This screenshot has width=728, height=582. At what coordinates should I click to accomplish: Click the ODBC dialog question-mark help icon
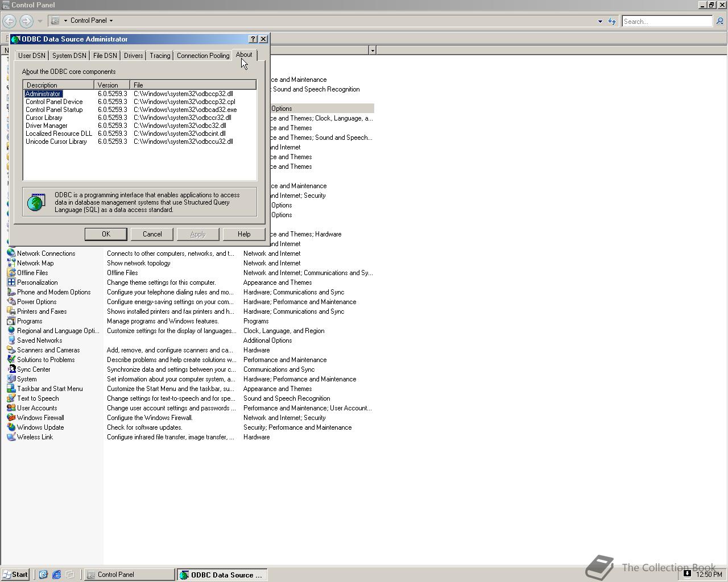(x=253, y=39)
